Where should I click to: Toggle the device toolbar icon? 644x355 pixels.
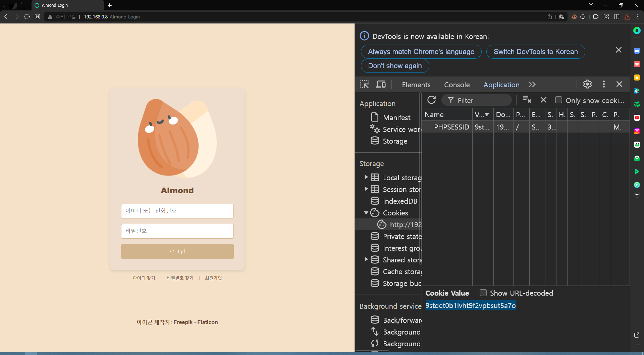tap(381, 84)
